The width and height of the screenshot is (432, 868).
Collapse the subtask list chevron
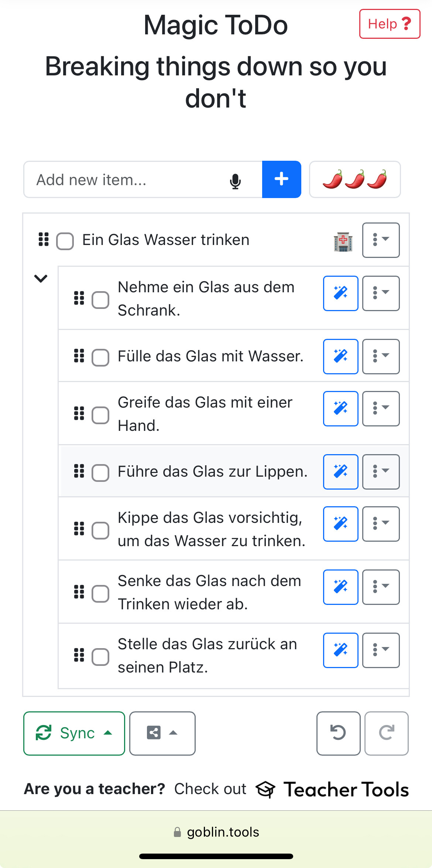click(41, 278)
